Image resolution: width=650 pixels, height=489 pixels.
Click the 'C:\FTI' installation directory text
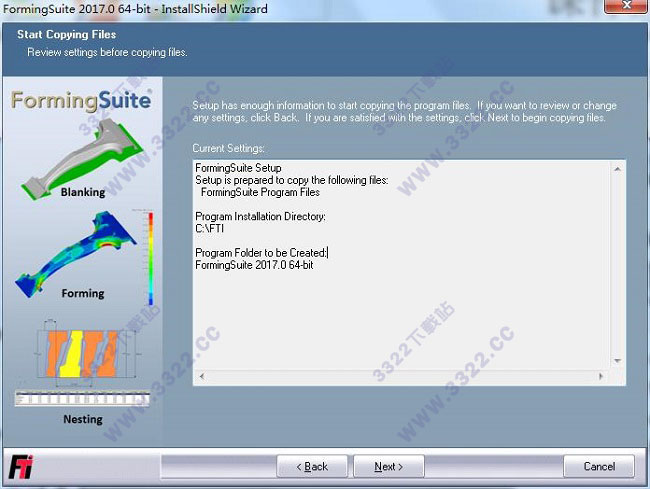(x=209, y=228)
